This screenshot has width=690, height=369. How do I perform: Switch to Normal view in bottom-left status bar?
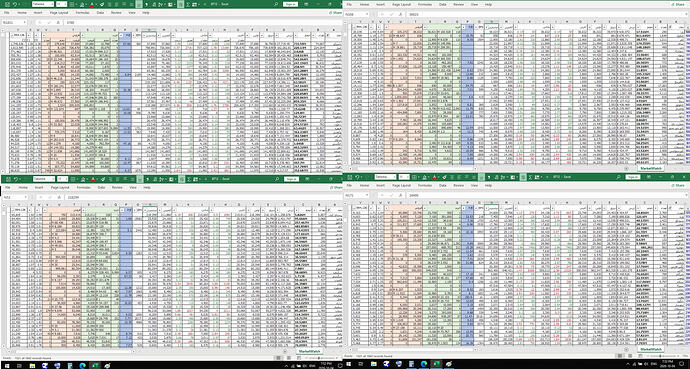tap(279, 358)
